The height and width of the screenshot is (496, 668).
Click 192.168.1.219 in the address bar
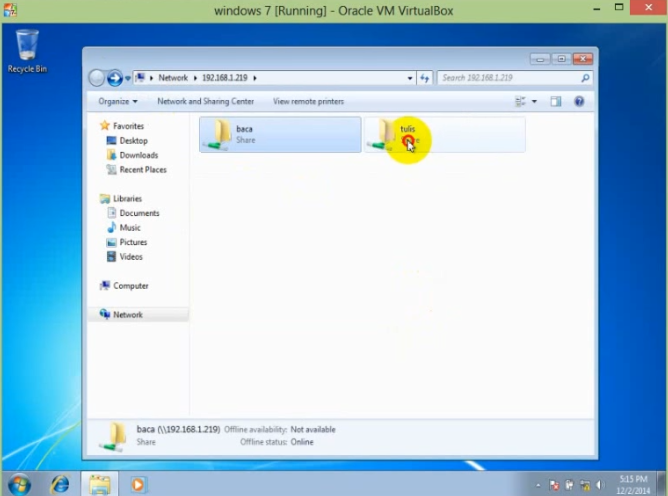click(225, 78)
